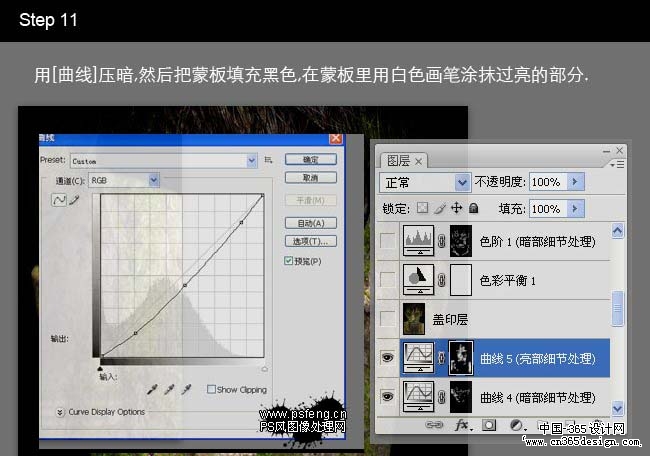Click the white input slider triangle
Image resolution: width=650 pixels, height=456 pixels.
click(264, 369)
